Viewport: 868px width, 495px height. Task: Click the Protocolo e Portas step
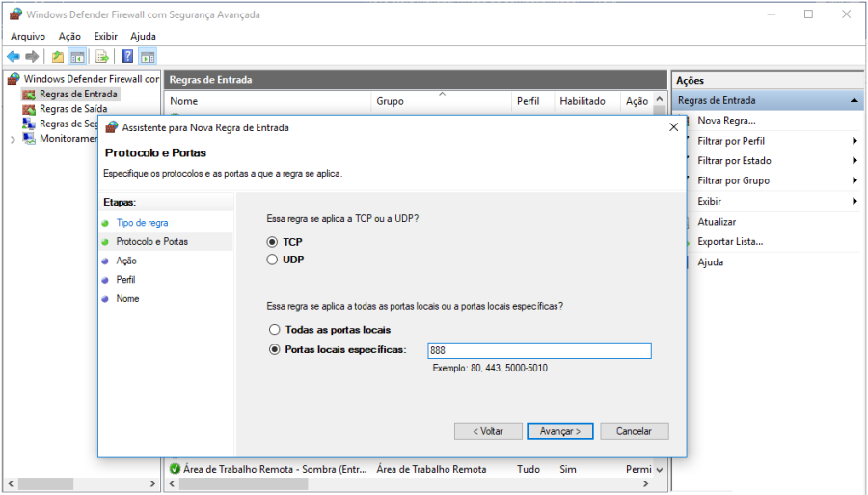tap(151, 242)
